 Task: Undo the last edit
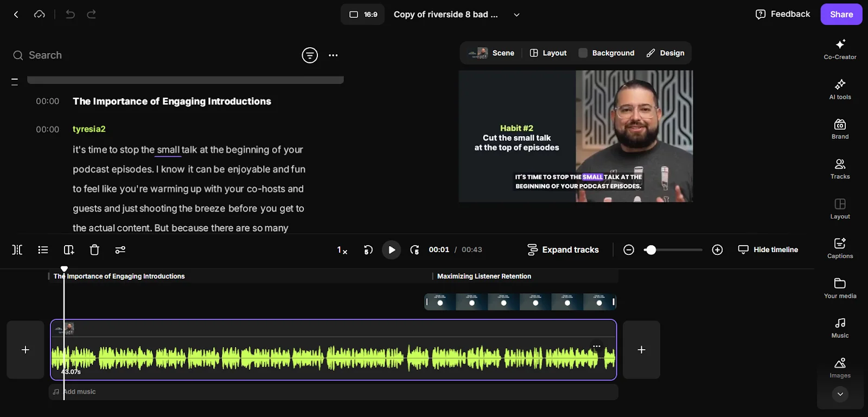(x=71, y=15)
